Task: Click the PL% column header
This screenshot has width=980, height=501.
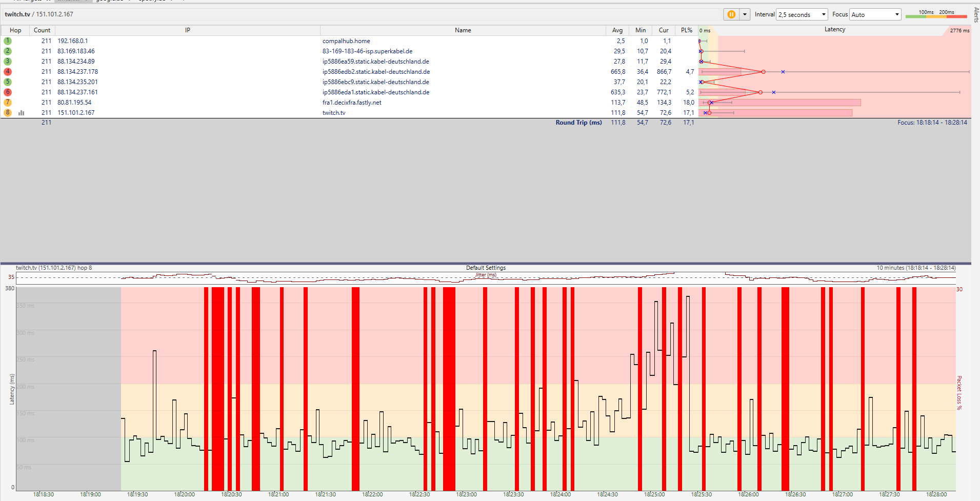Action: click(687, 30)
